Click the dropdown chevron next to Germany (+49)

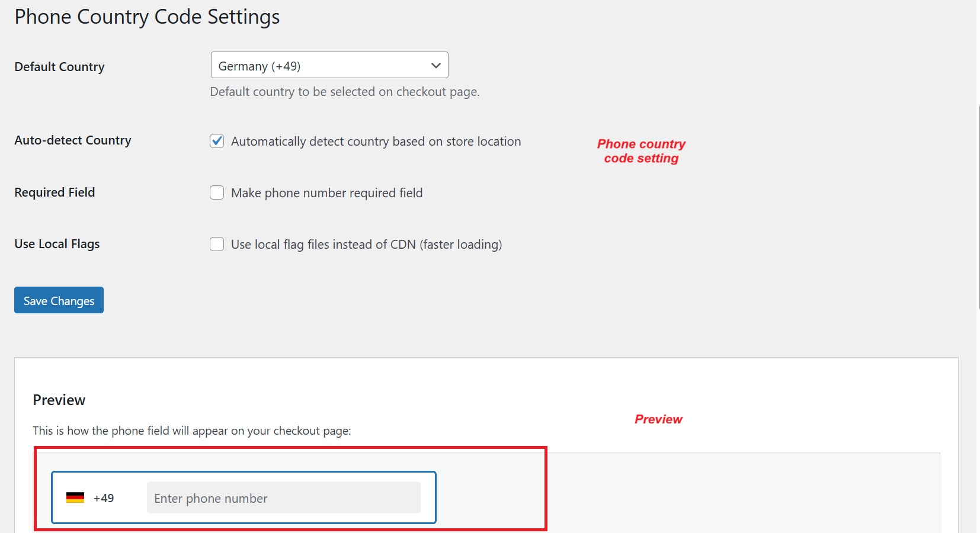pyautogui.click(x=435, y=65)
